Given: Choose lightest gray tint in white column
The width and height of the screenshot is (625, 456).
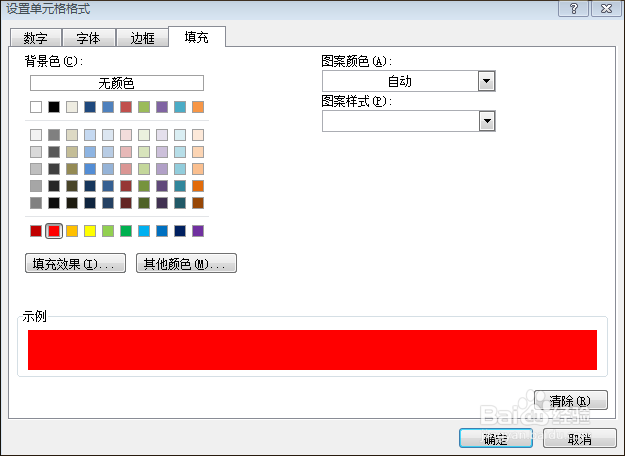Looking at the screenshot, I should pos(36,135).
